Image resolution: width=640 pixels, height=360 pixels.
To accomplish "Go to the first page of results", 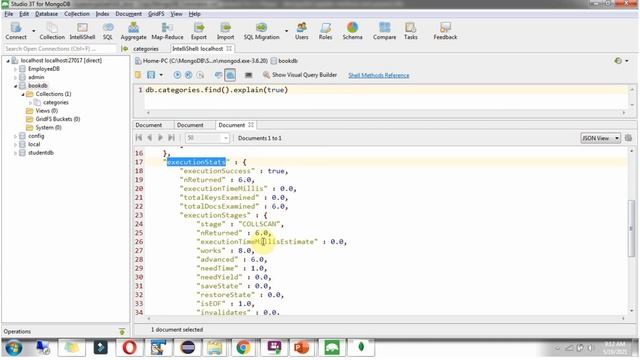I will pyautogui.click(x=139, y=138).
